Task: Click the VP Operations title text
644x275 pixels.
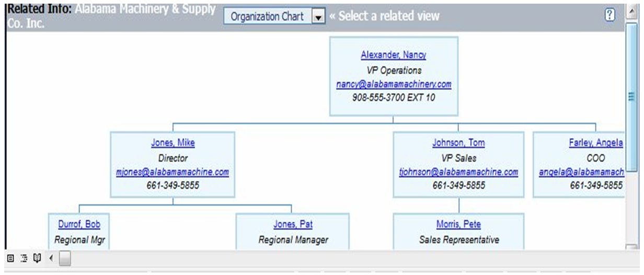Action: [x=394, y=70]
